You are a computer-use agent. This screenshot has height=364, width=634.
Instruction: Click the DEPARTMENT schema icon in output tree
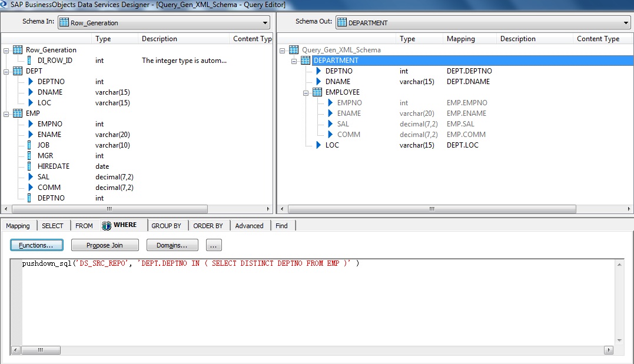pyautogui.click(x=306, y=61)
